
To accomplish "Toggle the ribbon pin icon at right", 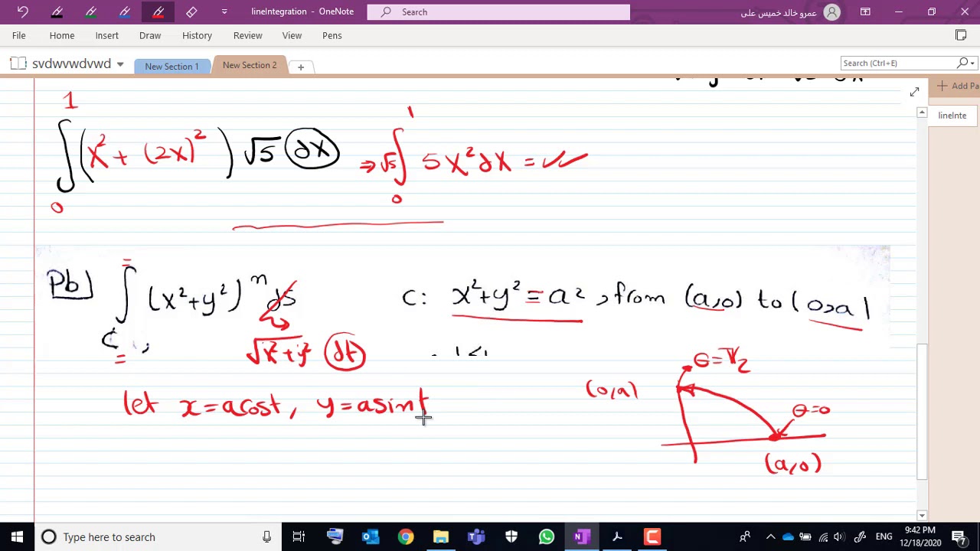I will click(x=961, y=35).
